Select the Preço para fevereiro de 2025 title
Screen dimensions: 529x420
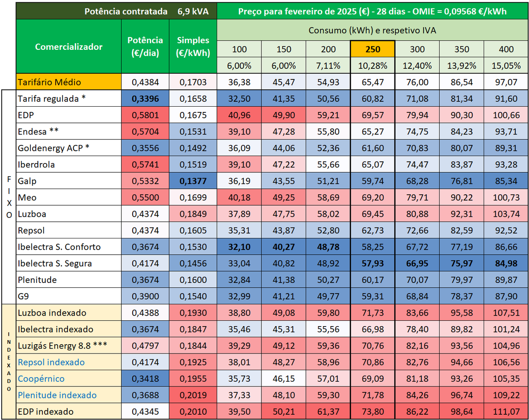point(373,11)
